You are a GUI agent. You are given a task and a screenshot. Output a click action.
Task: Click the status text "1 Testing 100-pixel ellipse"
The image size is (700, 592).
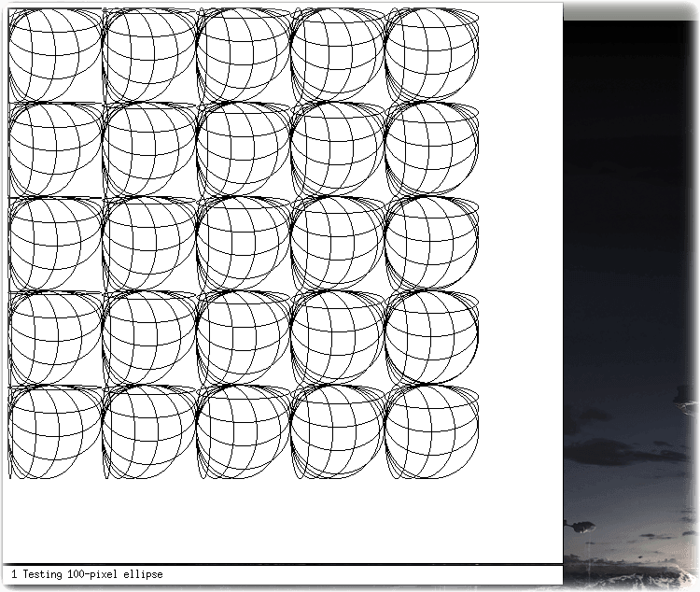pyautogui.click(x=87, y=574)
